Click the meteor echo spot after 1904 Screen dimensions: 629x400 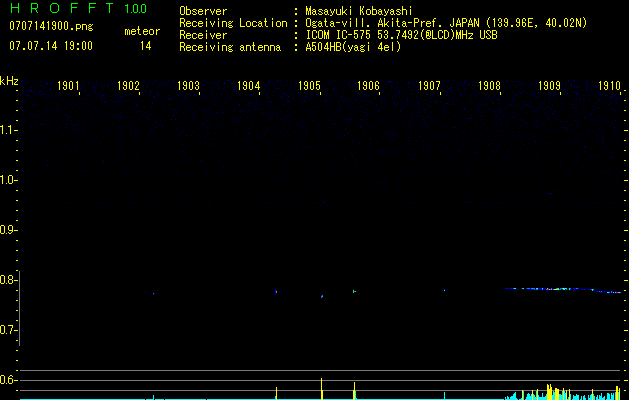pyautogui.click(x=276, y=291)
